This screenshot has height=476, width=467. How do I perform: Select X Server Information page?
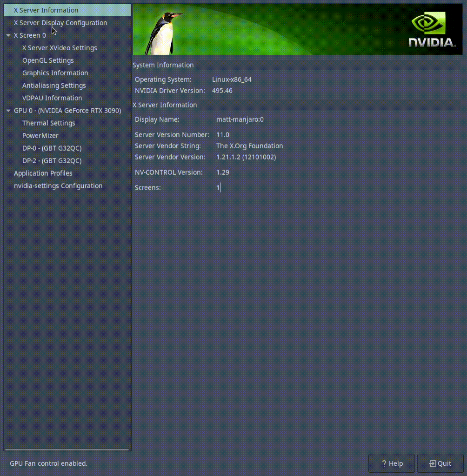46,10
